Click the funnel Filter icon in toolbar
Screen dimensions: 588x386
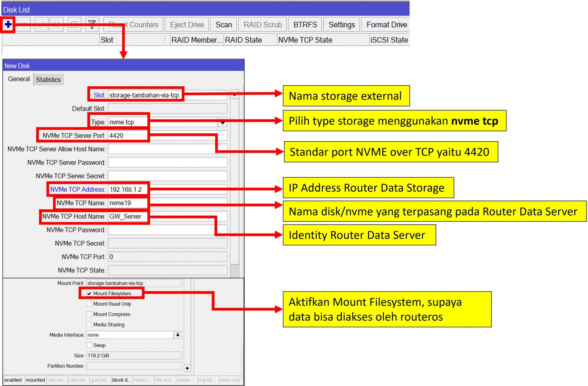coord(92,25)
